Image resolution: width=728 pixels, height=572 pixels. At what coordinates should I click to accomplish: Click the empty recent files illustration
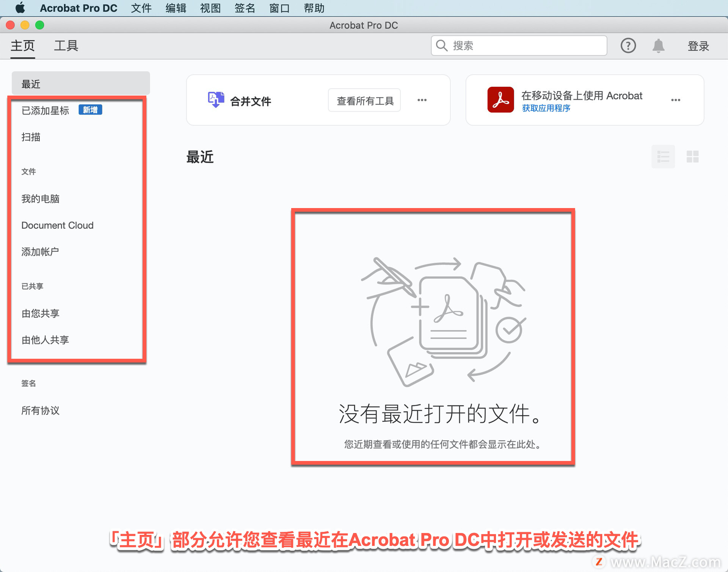pyautogui.click(x=444, y=322)
